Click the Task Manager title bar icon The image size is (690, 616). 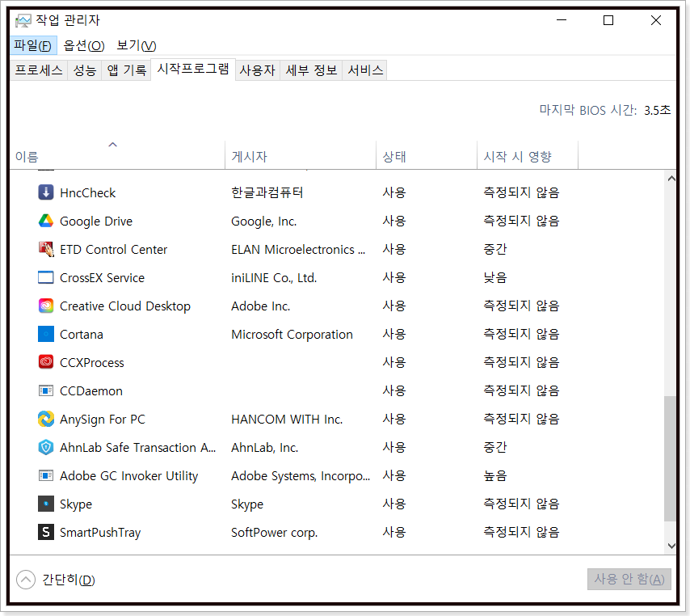(x=23, y=20)
